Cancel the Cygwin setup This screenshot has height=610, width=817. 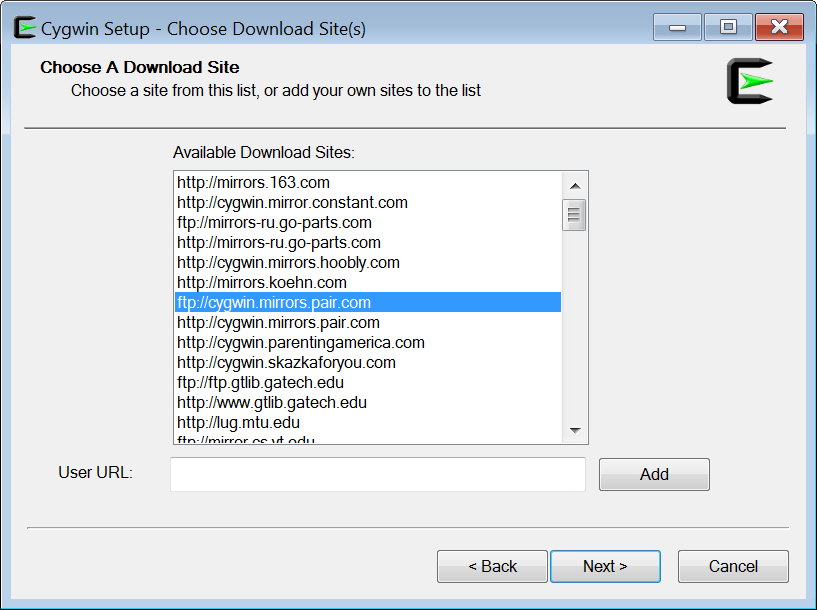point(733,566)
